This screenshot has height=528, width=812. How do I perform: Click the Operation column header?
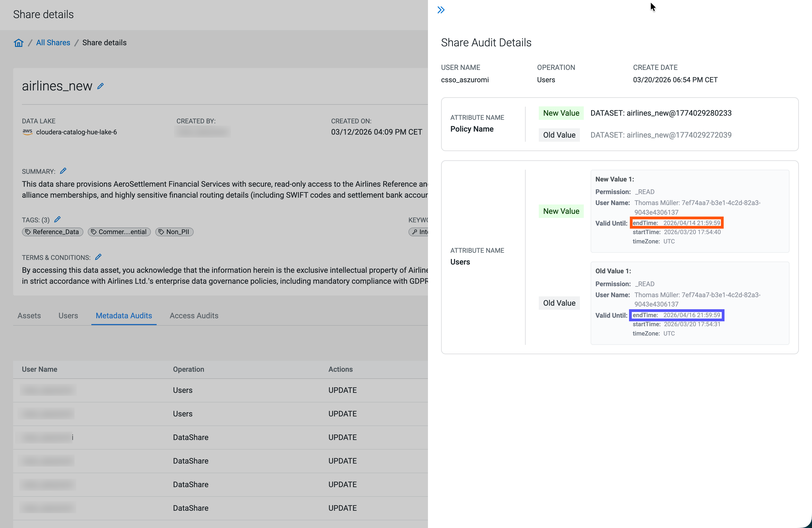pos(188,370)
